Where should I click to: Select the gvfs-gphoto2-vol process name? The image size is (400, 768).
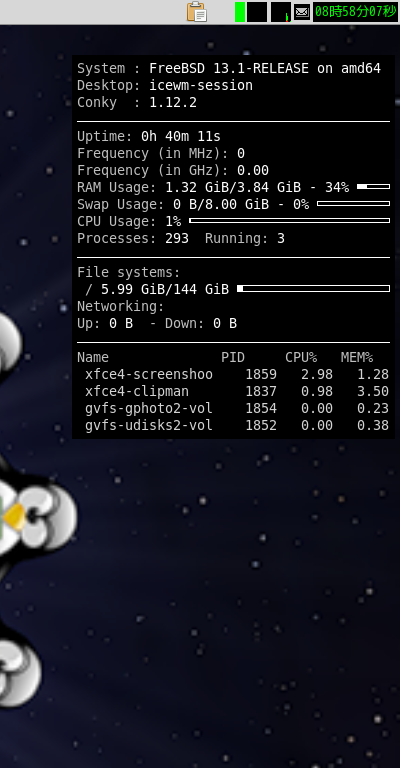tap(149, 408)
